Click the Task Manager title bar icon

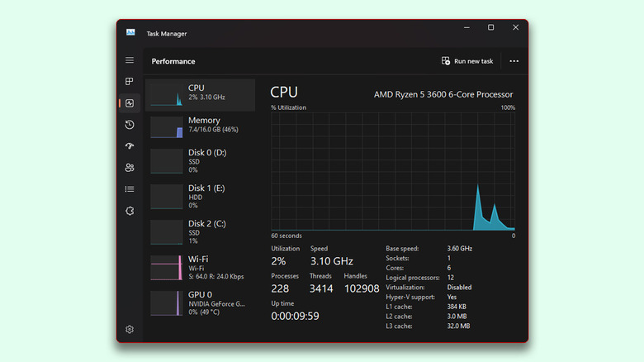pos(130,32)
